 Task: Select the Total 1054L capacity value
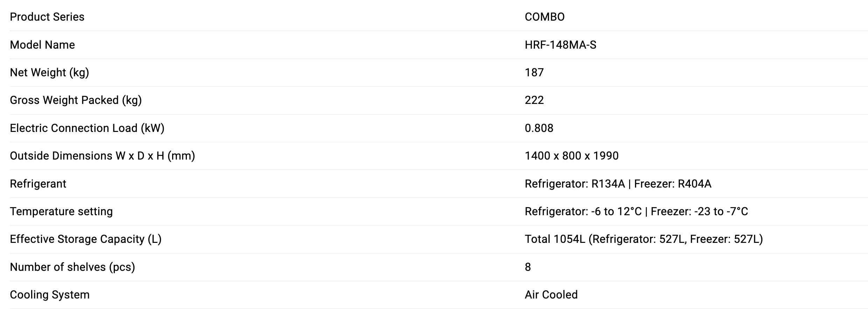pyautogui.click(x=643, y=239)
